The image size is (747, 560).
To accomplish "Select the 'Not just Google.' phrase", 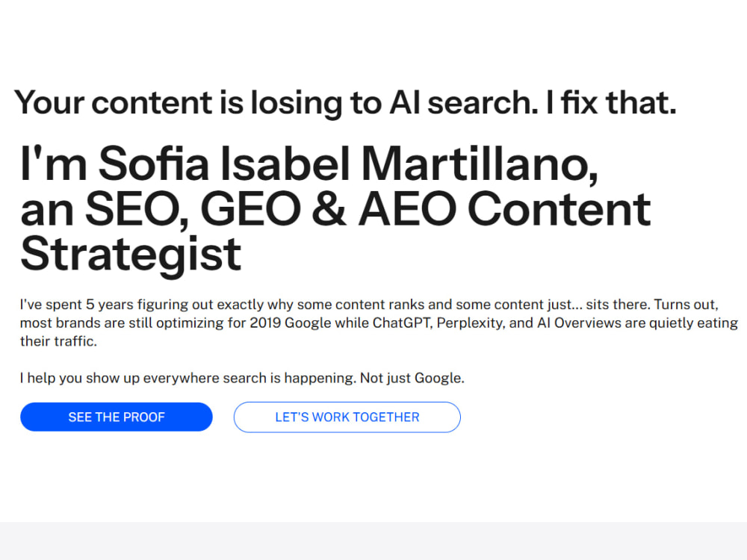I will [x=412, y=378].
